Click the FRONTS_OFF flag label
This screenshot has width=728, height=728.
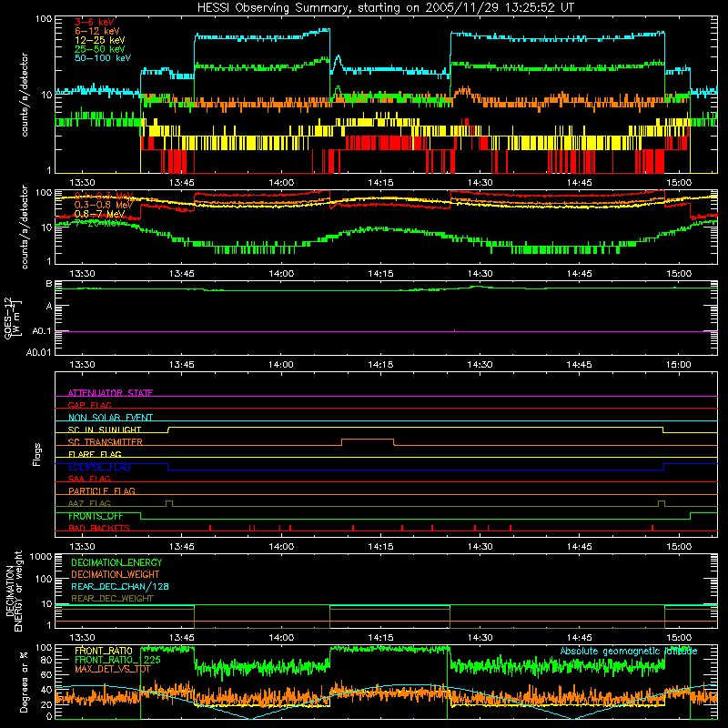pyautogui.click(x=96, y=516)
